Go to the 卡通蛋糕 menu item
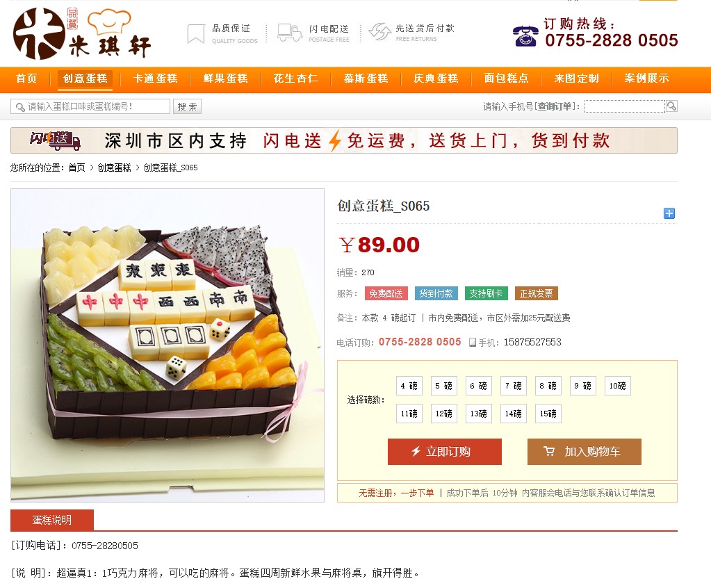Image resolution: width=711 pixels, height=588 pixels. coord(155,79)
